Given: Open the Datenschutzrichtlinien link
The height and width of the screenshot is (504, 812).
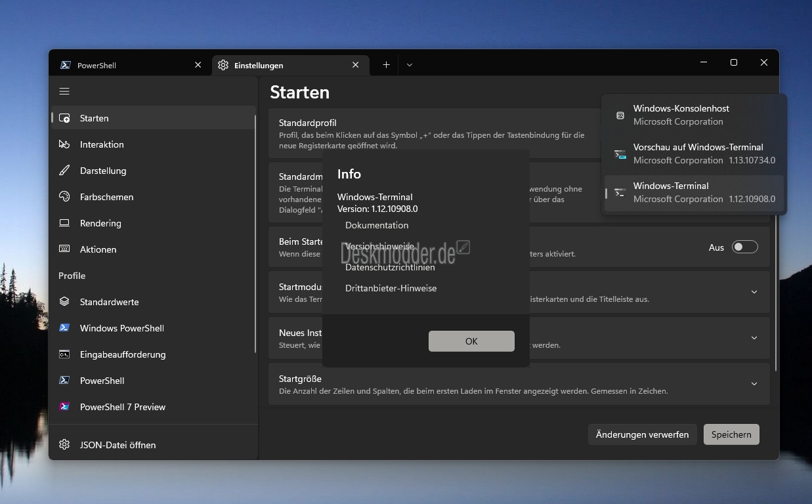Looking at the screenshot, I should (x=390, y=267).
